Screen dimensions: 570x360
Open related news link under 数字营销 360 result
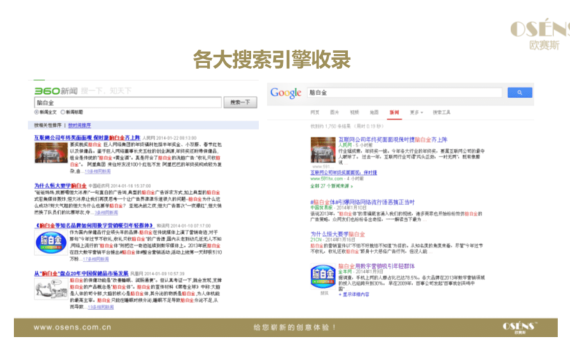click(96, 259)
